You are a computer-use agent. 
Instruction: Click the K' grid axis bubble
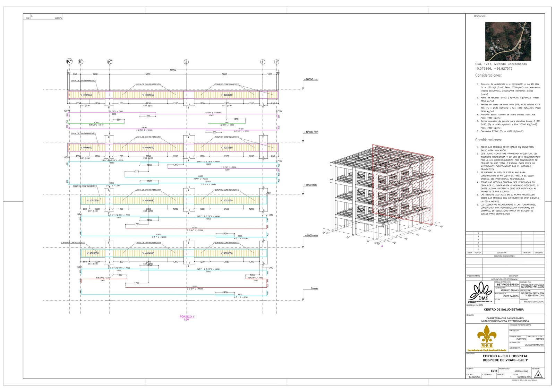(80, 62)
